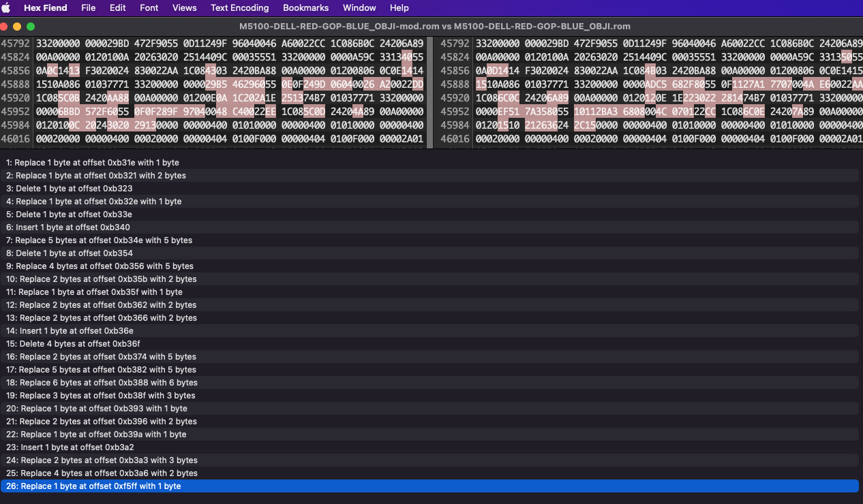Select diff 18: Replace 6 bytes at 0xb388
The image size is (863, 504).
coord(429,383)
